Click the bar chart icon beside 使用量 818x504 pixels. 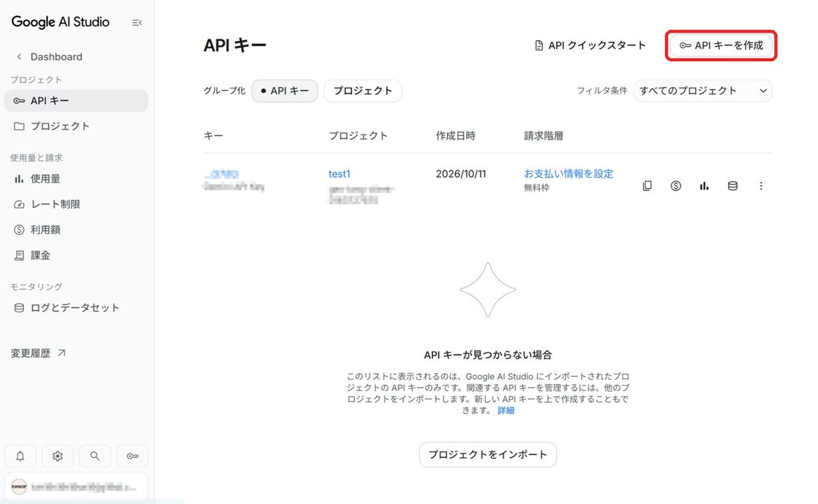19,178
